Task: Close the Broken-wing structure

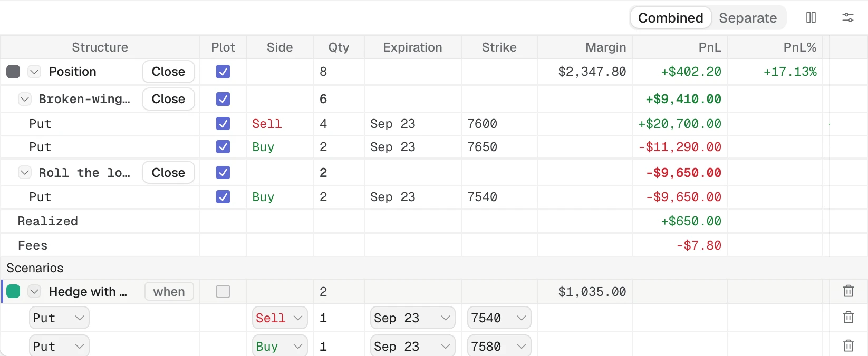Action: [168, 99]
